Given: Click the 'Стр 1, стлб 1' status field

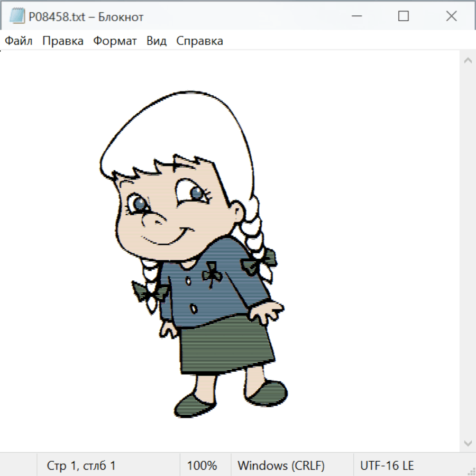Looking at the screenshot, I should 81,465.
